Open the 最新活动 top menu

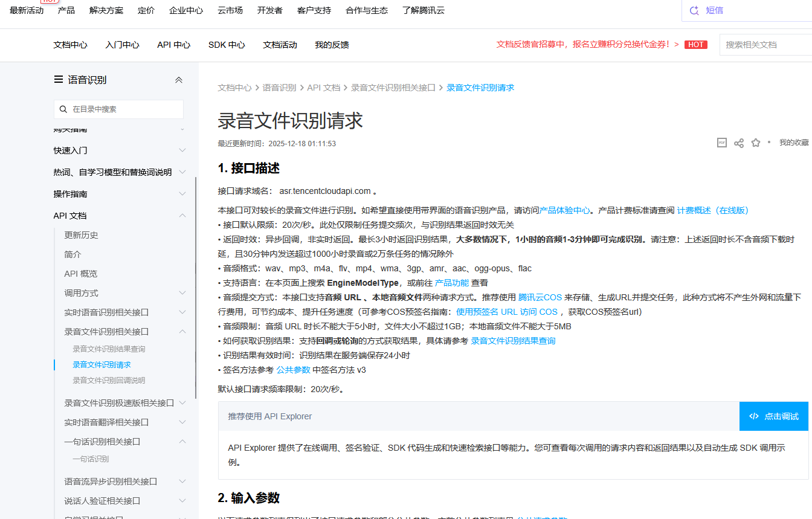click(x=27, y=10)
